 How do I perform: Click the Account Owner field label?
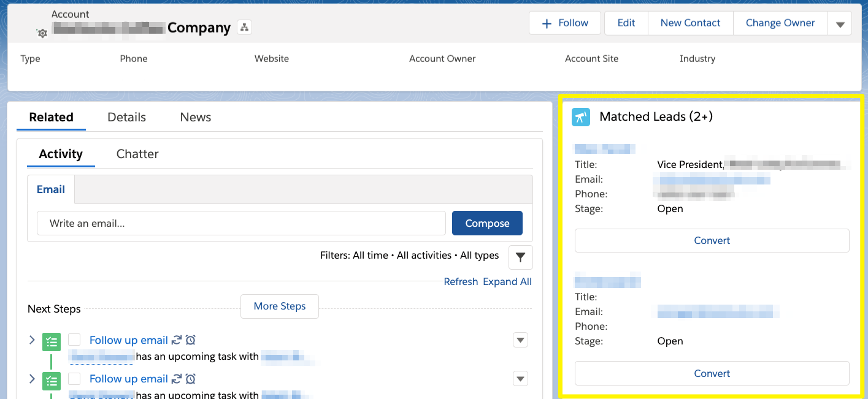(x=442, y=59)
